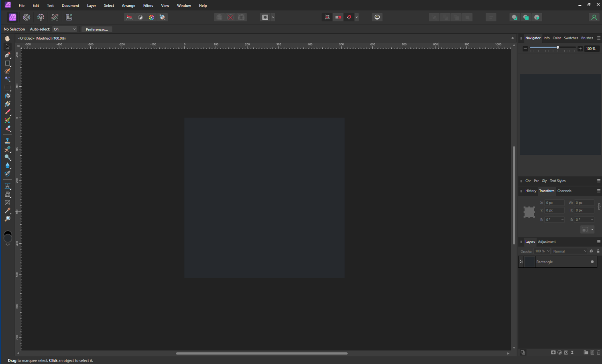The image size is (602, 364).
Task: Open the layer effects (fx) icon
Action: 566,352
